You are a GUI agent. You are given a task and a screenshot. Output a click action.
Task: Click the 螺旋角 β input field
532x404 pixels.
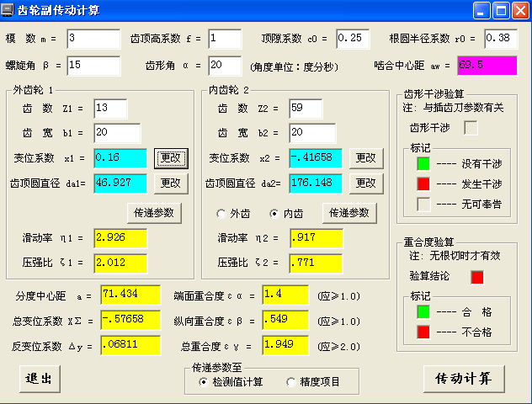pos(93,66)
